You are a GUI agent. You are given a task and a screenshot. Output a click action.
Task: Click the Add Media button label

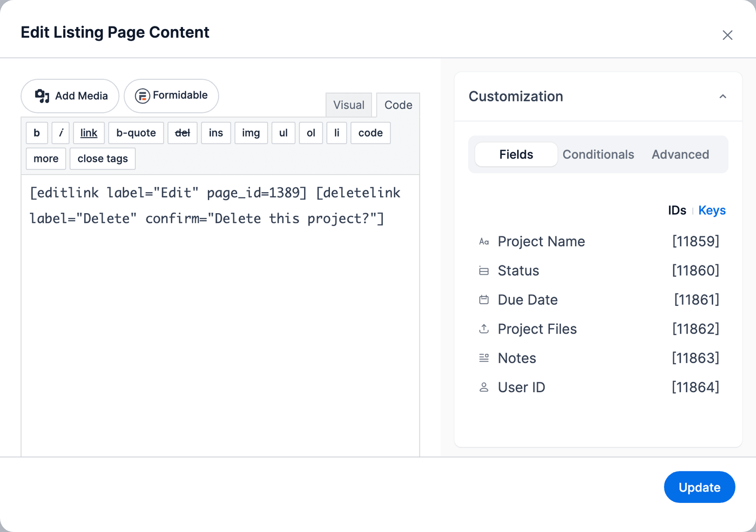82,96
